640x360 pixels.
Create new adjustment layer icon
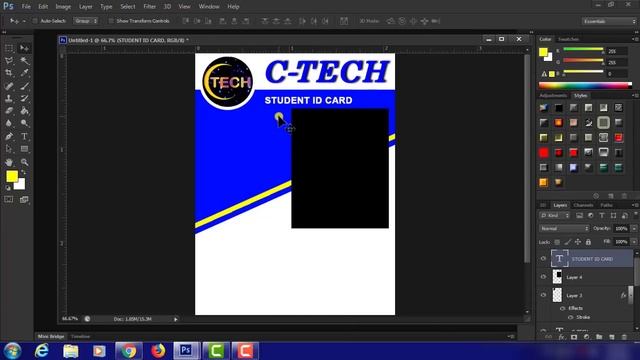pos(587,337)
